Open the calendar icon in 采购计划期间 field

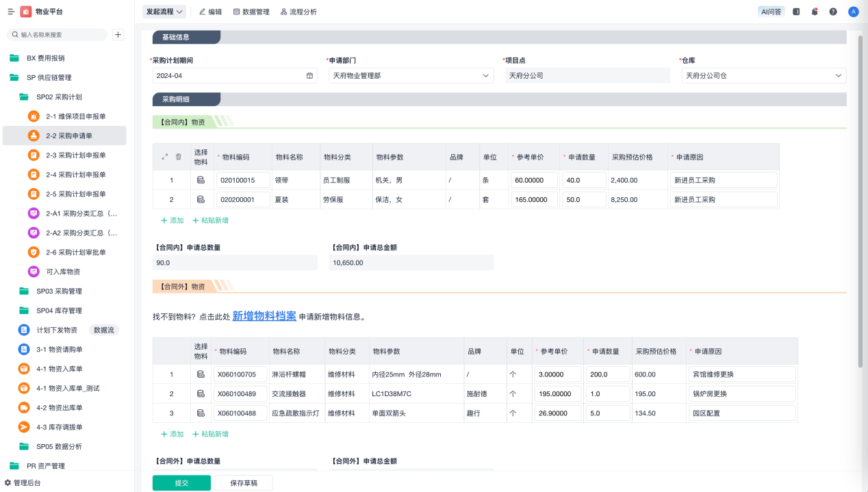click(309, 75)
